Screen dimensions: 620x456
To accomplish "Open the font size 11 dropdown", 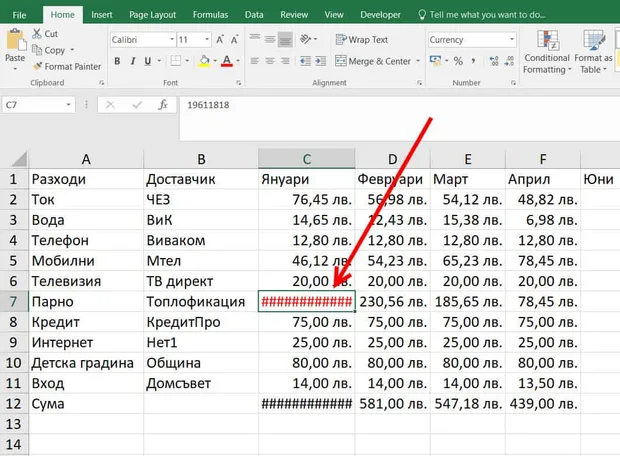I will click(207, 40).
